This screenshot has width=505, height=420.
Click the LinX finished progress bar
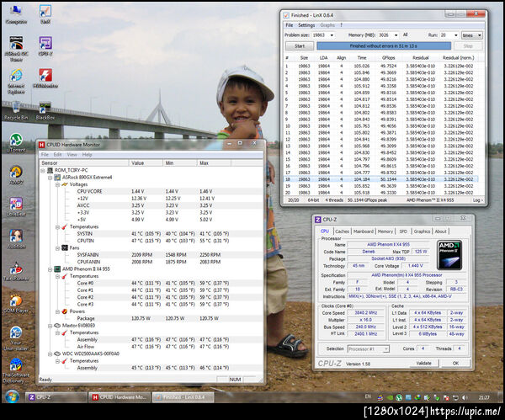384,46
